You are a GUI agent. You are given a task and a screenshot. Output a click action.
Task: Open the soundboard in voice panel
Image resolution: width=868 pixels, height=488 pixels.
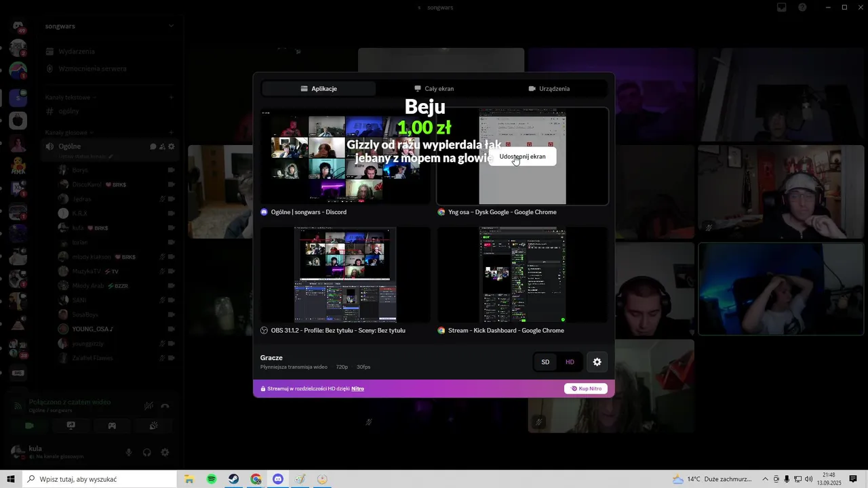click(x=153, y=426)
